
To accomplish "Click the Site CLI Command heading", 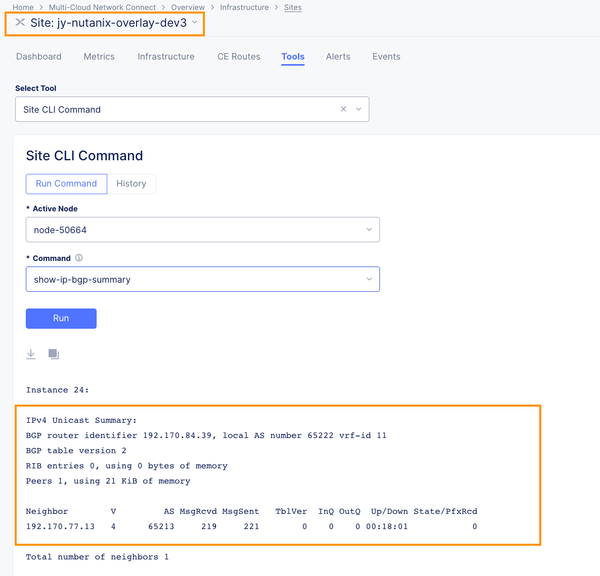I will pos(84,155).
